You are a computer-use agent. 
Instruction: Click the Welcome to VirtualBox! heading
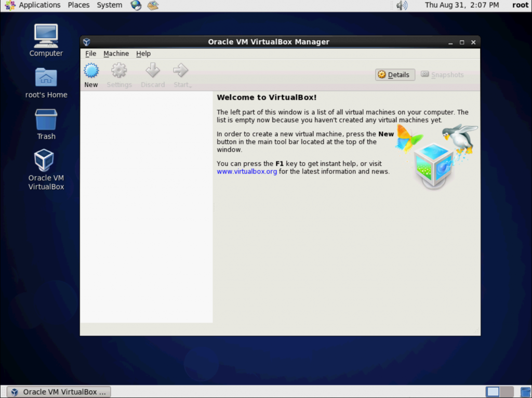click(x=267, y=97)
